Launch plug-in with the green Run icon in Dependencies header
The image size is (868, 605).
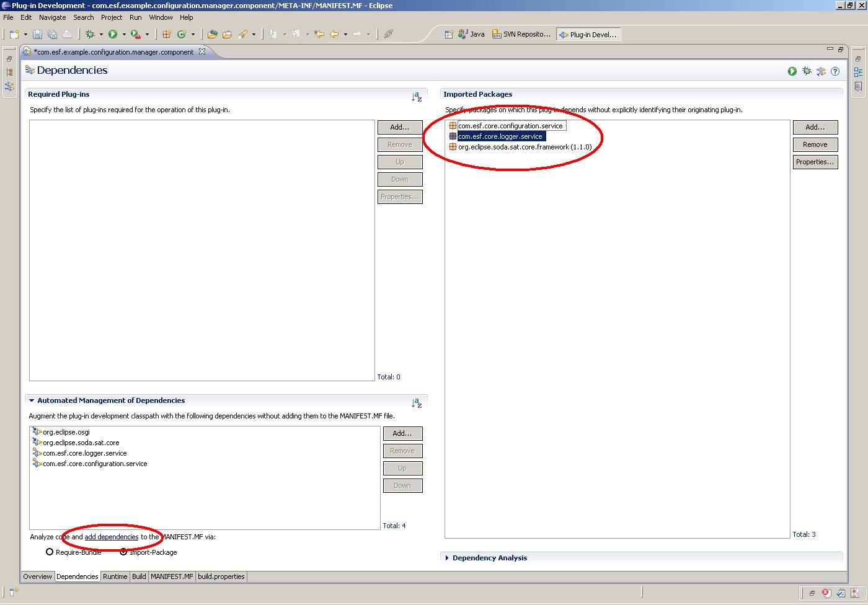point(792,71)
